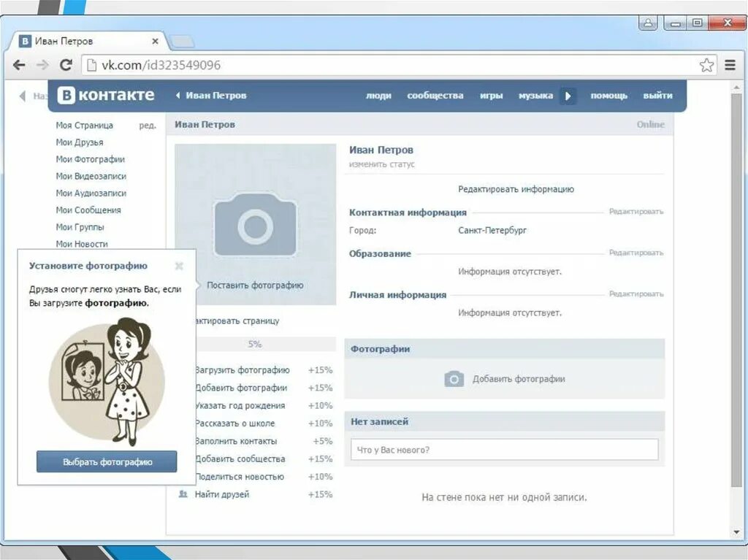Open люди in the top menu
Image resolution: width=748 pixels, height=560 pixels.
(x=378, y=96)
